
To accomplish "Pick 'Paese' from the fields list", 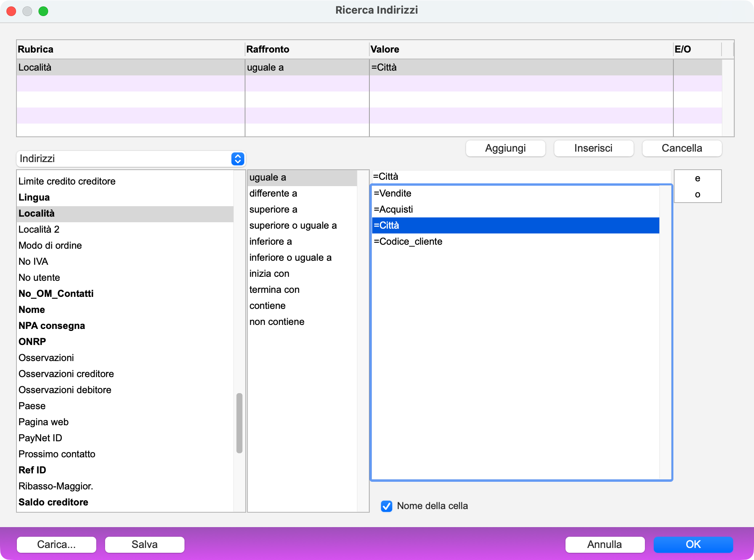I will pos(32,406).
